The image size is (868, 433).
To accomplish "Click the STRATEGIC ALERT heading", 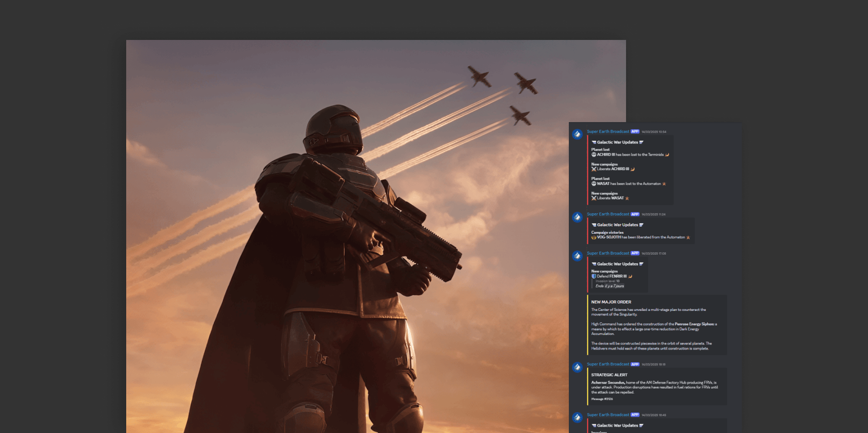I will click(x=609, y=375).
